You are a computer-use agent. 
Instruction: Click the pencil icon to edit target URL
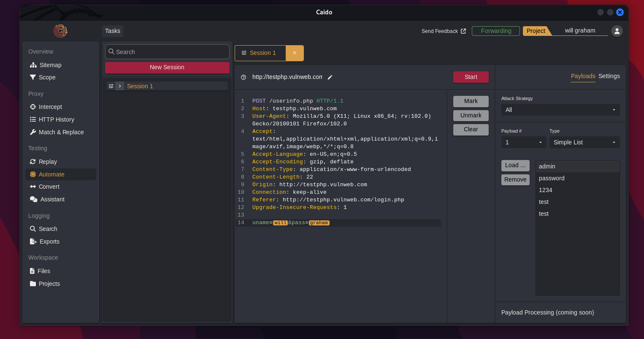pyautogui.click(x=330, y=77)
